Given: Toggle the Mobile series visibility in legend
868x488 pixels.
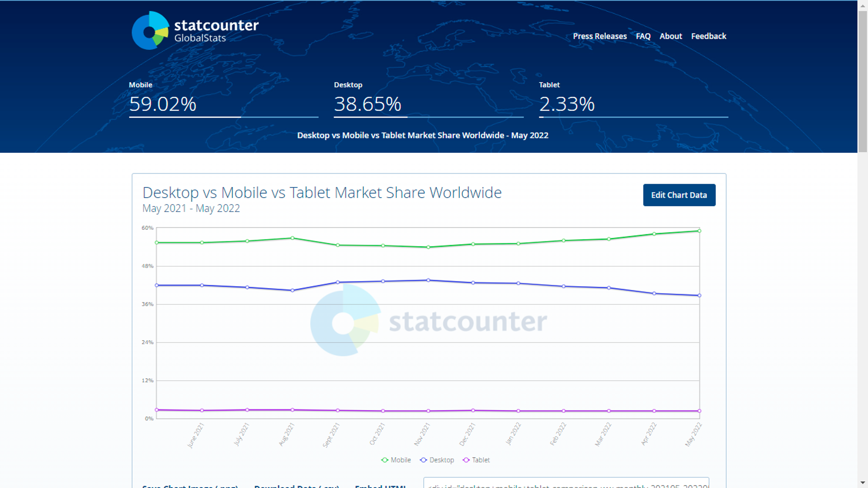Looking at the screenshot, I should pos(400,460).
